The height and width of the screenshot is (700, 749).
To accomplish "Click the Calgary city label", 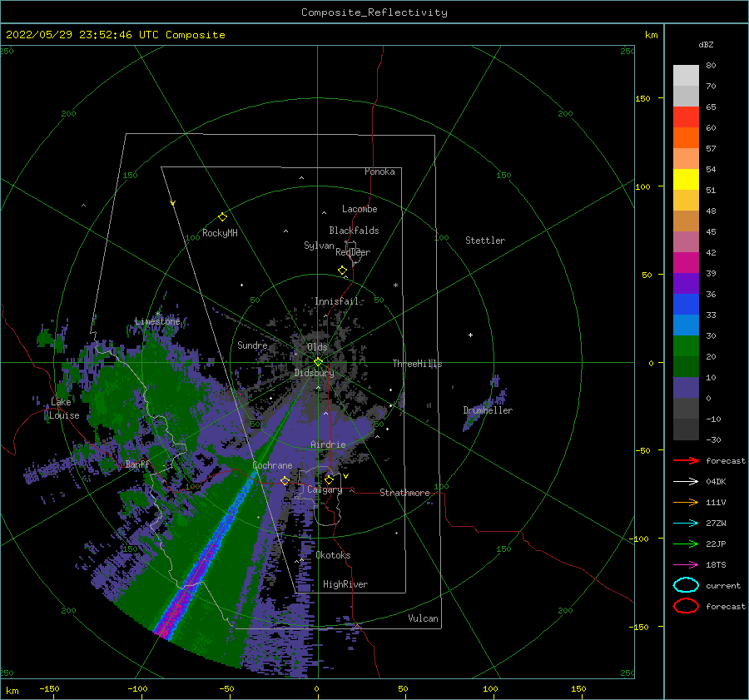I will coord(325,489).
